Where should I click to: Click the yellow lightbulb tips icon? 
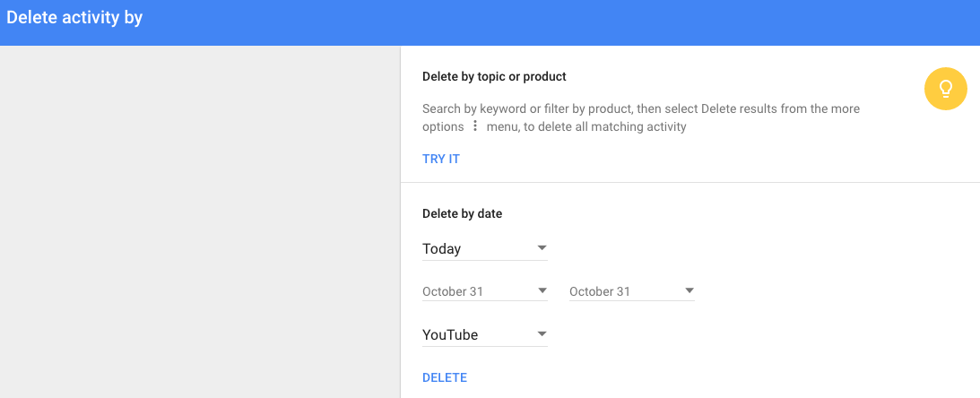[945, 88]
